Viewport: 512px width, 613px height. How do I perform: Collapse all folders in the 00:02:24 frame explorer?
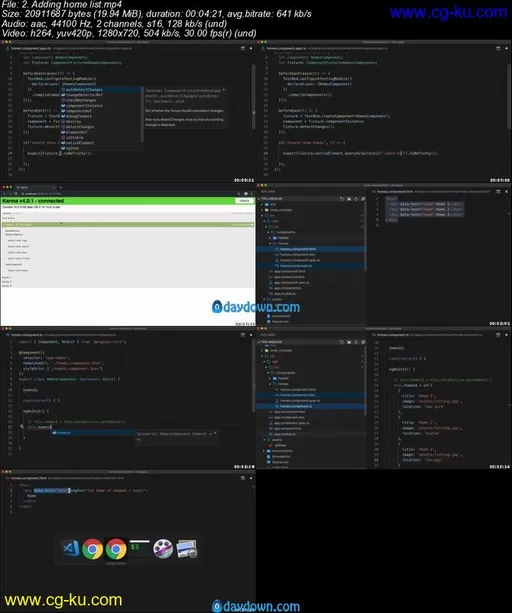click(363, 342)
